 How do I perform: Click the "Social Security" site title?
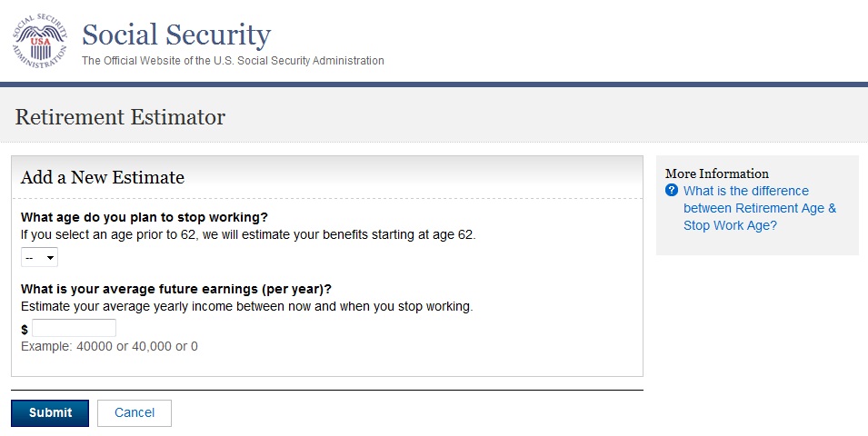point(176,35)
